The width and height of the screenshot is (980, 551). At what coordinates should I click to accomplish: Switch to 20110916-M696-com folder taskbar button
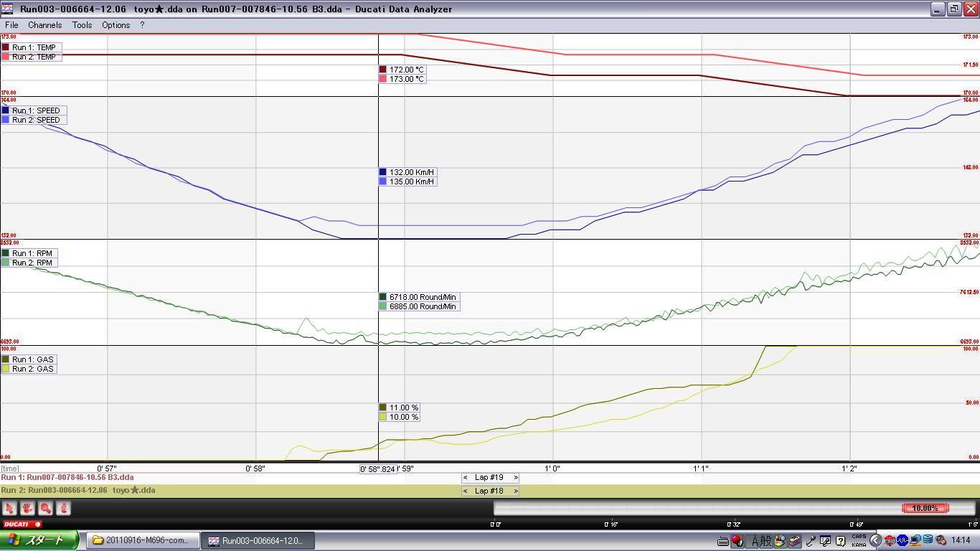(142, 541)
